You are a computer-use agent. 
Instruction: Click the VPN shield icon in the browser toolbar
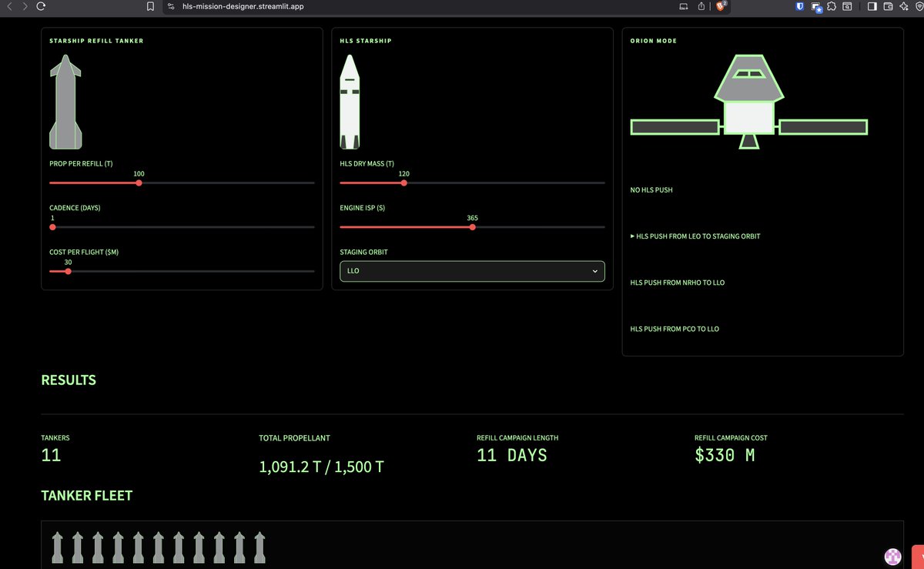point(918,6)
